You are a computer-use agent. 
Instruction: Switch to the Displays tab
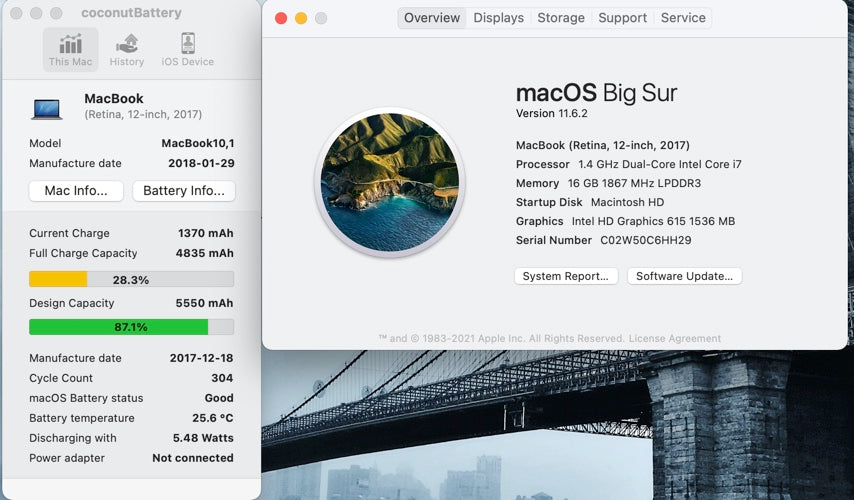[x=498, y=18]
